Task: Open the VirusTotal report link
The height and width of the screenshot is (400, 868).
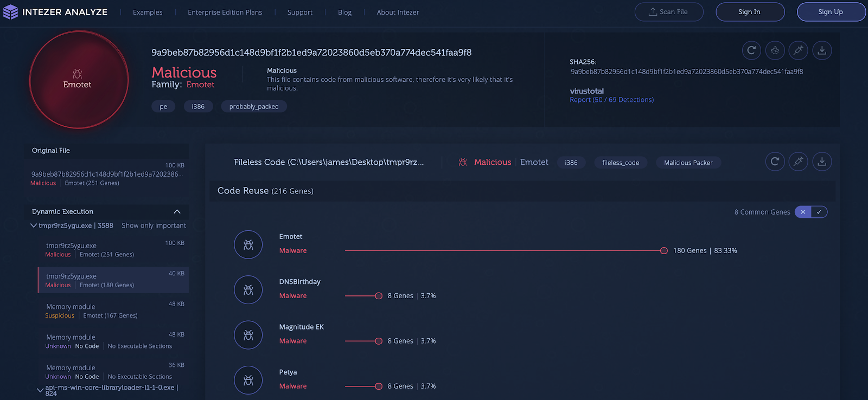Action: coord(611,100)
